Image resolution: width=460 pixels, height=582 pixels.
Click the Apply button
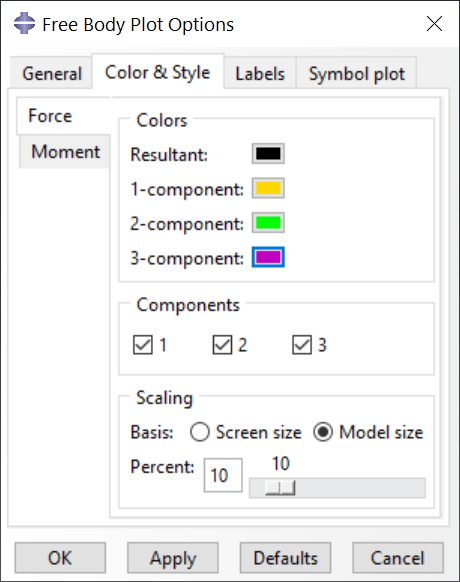point(173,558)
